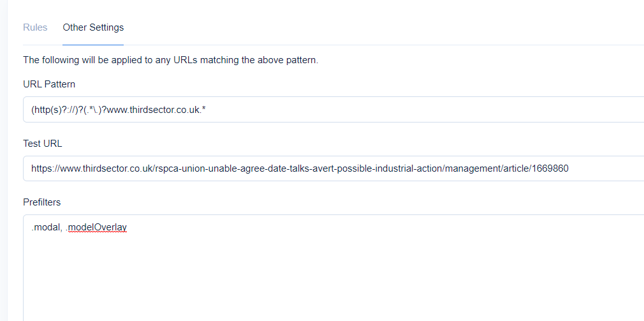Click the Test URL label
The height and width of the screenshot is (321, 644).
pos(43,144)
